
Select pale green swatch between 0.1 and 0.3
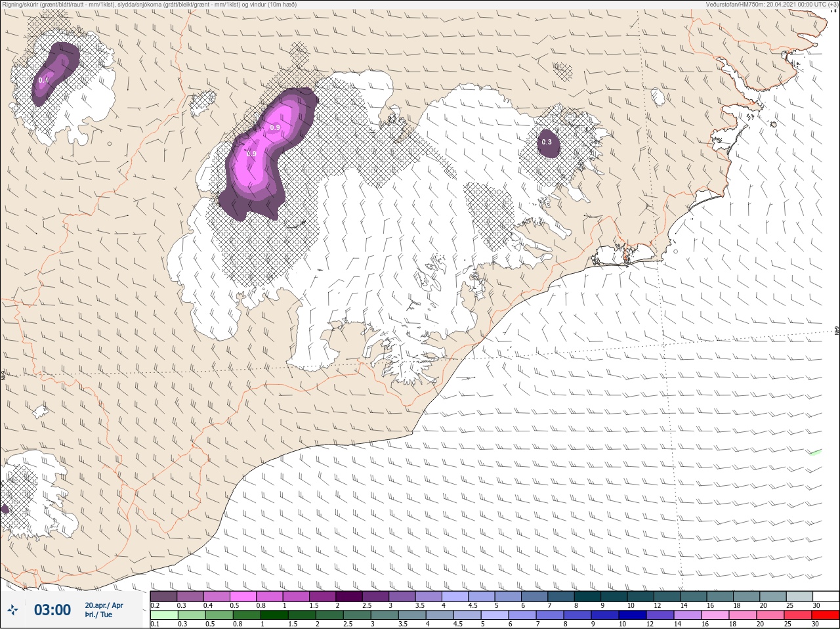[164, 615]
